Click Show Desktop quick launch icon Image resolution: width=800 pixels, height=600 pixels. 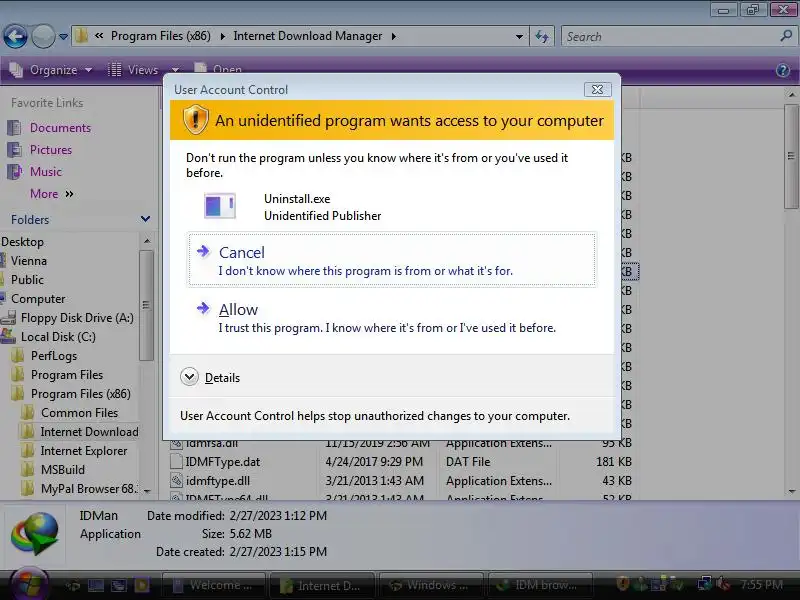[x=95, y=585]
